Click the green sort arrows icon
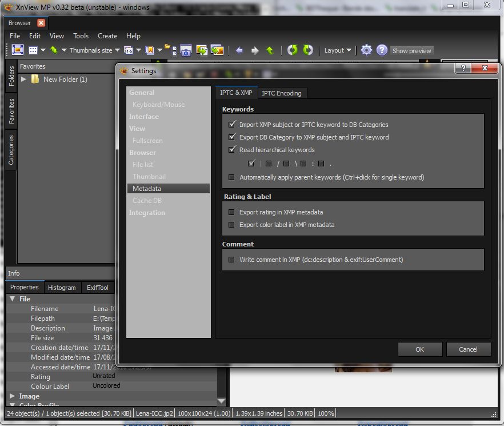The image size is (504, 426). pyautogui.click(x=54, y=50)
